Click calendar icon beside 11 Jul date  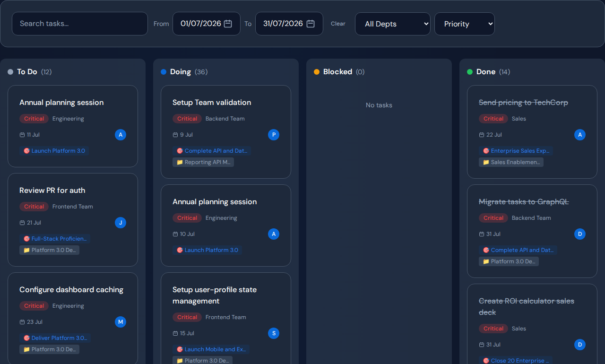[22, 135]
